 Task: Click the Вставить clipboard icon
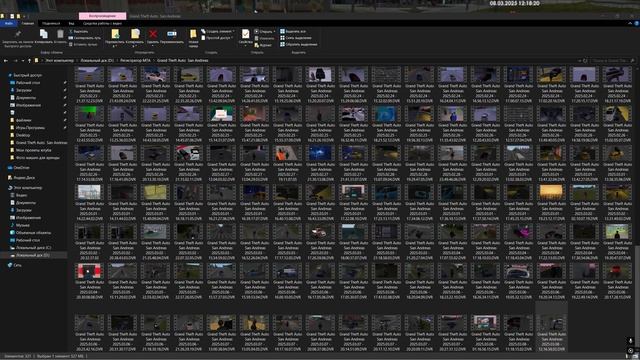coord(60,34)
